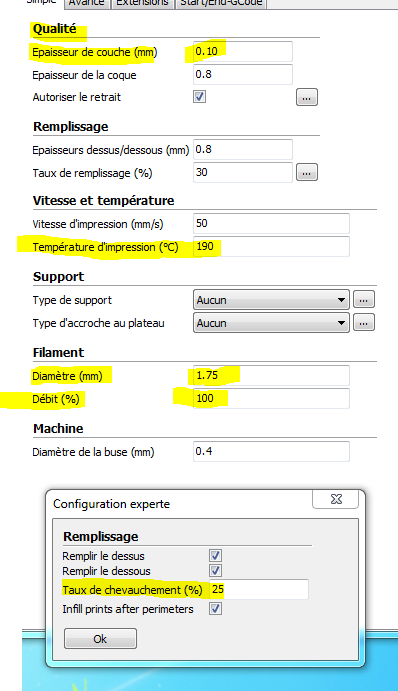Focus the Débit percentage field
Viewport: 398px width, 691px height.
pos(271,398)
